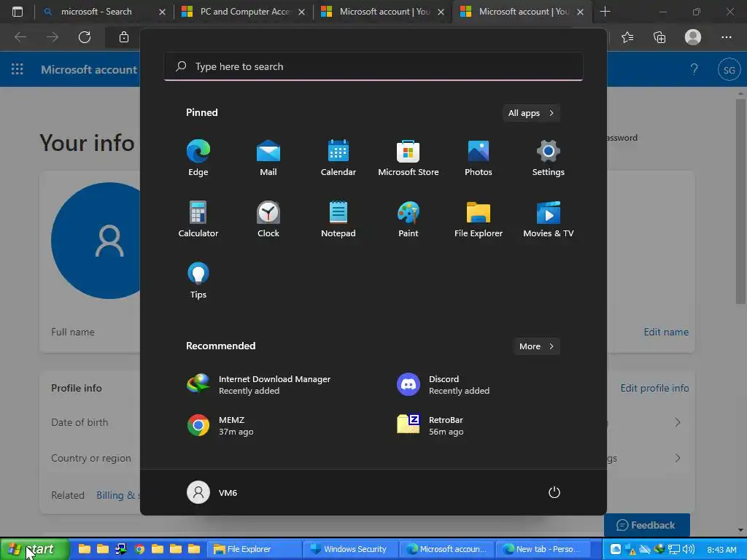The height and width of the screenshot is (560, 747).
Task: Click the power button in Start menu
Action: coord(554,492)
